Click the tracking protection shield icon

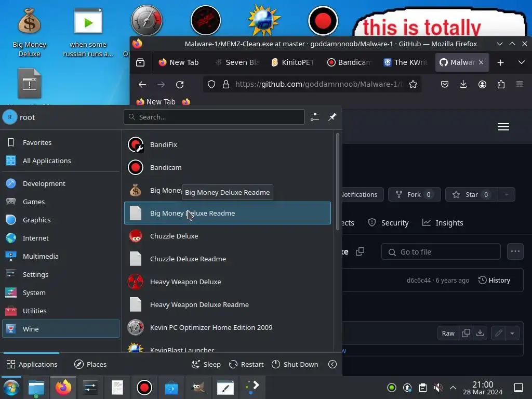point(211,84)
